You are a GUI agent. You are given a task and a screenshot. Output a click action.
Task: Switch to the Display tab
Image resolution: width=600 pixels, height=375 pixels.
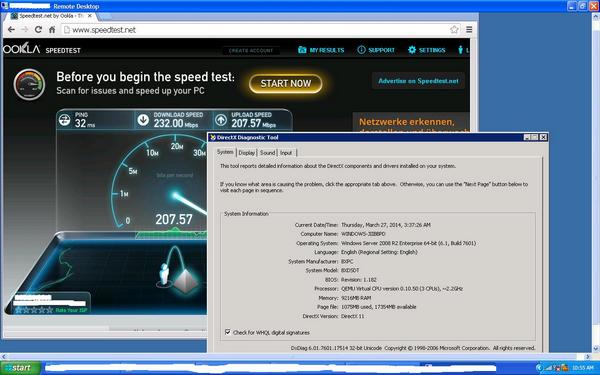coord(246,153)
